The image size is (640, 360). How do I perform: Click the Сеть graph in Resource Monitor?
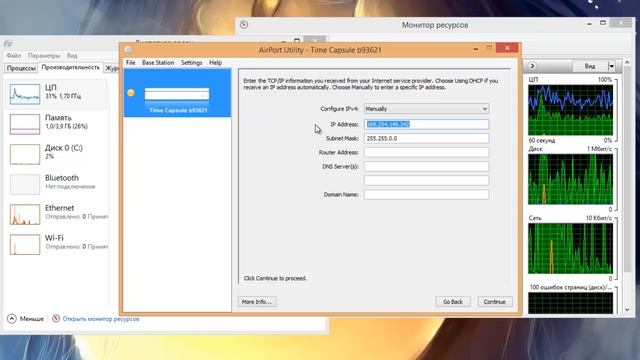(x=570, y=249)
